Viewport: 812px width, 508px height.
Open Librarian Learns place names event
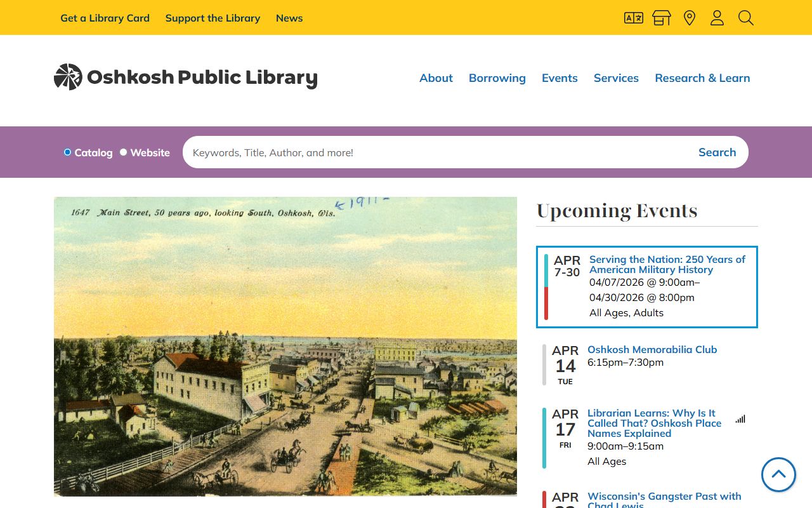(654, 423)
